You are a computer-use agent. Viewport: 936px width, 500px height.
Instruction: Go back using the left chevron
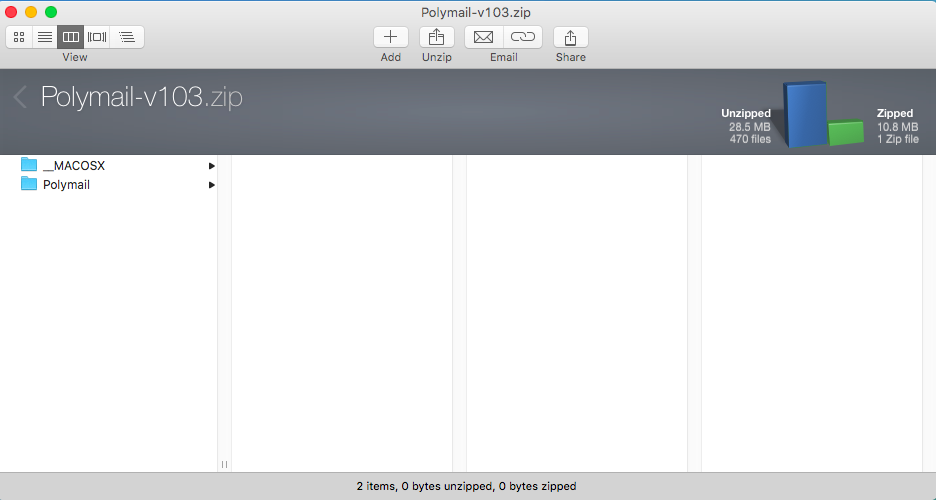pyautogui.click(x=20, y=97)
